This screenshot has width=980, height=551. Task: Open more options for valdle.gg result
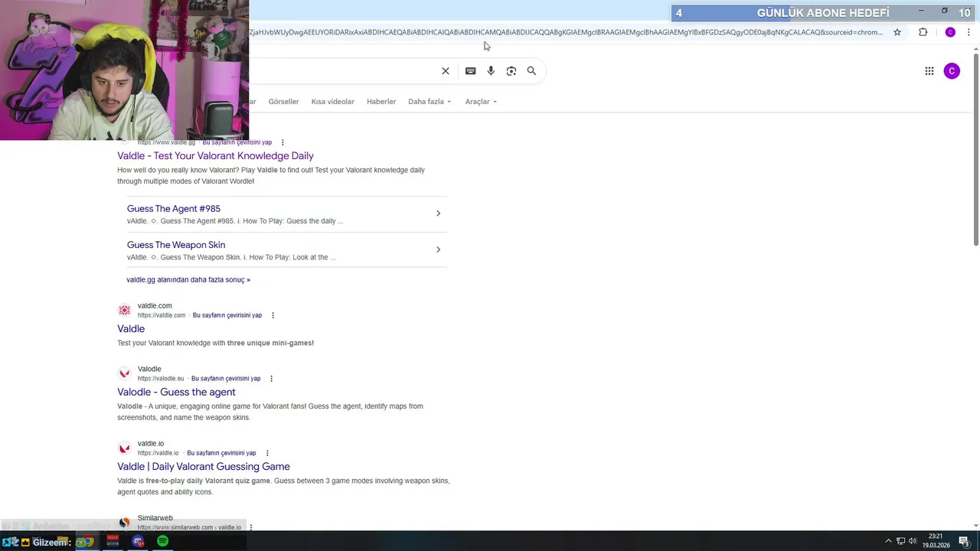(283, 142)
